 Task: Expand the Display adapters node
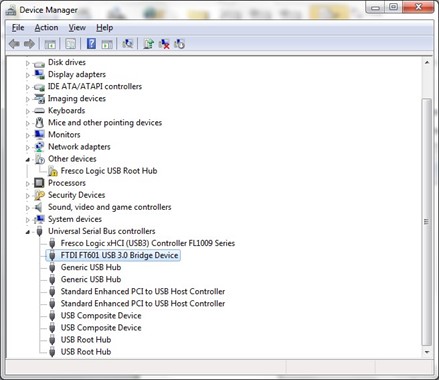pos(28,75)
